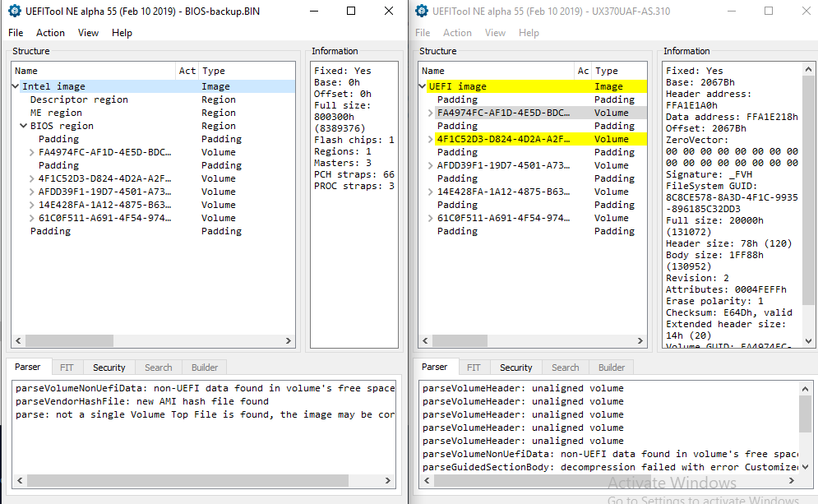Open the View menu in UX370UAF-AS.310 window

click(x=495, y=33)
